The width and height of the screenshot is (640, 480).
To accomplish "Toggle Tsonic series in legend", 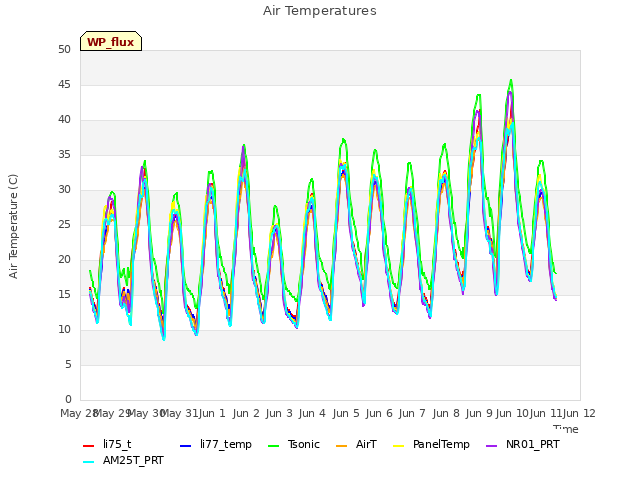I will tap(293, 444).
